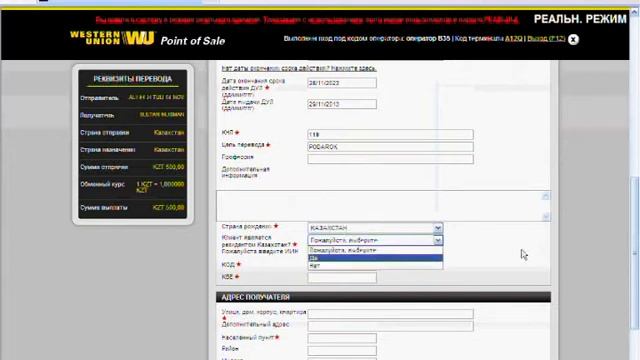The image size is (640, 360).
Task: Click the Район input field
Action: pyautogui.click(x=342, y=350)
